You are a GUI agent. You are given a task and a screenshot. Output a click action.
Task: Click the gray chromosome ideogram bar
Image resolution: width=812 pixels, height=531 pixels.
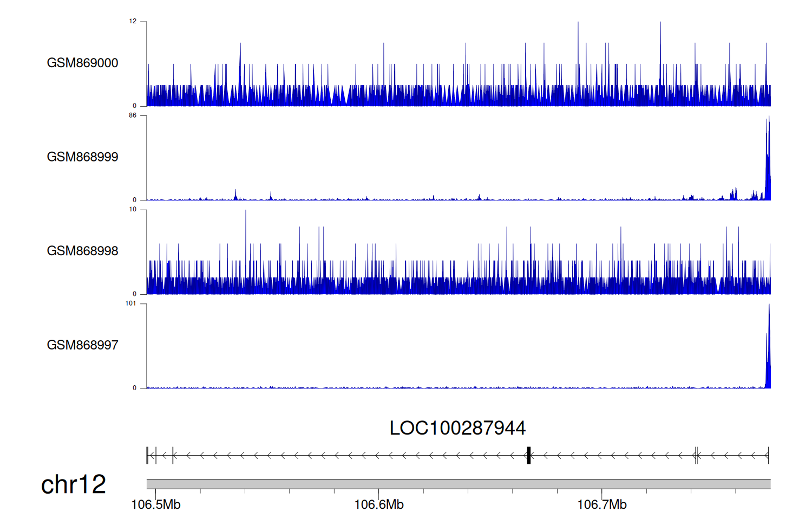tap(458, 484)
